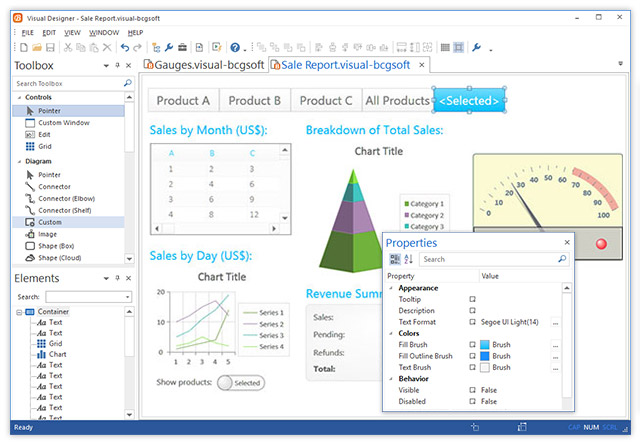
Task: Choose the Custom Window control in Toolbox
Action: coord(60,122)
